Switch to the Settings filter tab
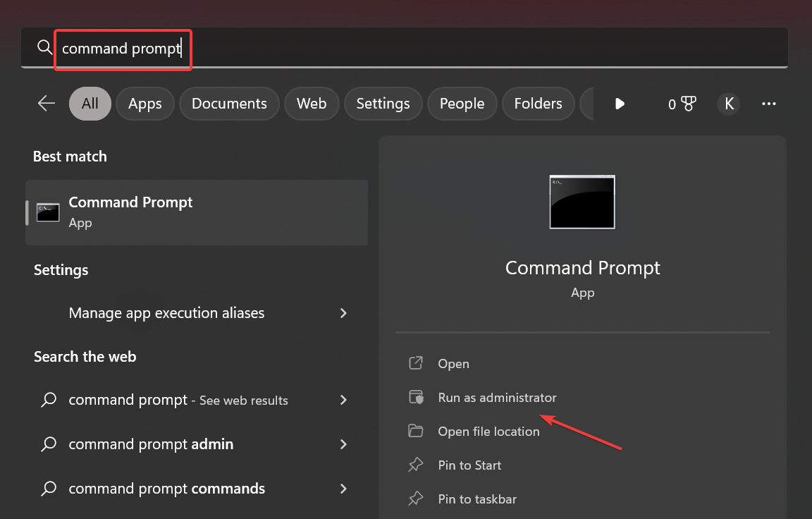 coord(383,104)
